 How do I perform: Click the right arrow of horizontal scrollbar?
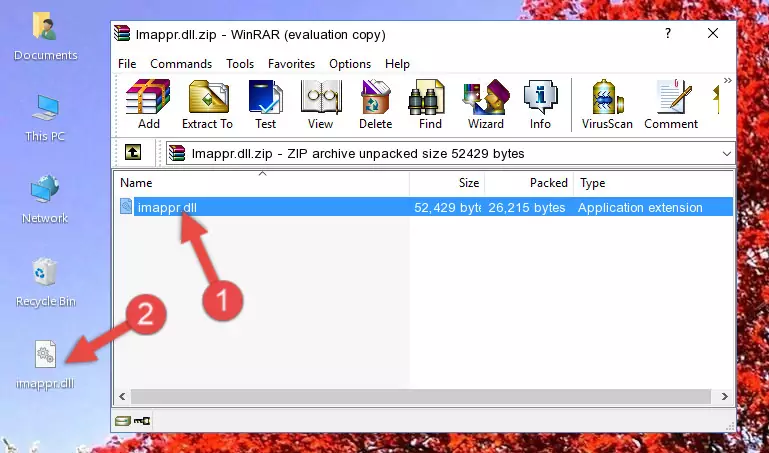pyautogui.click(x=724, y=397)
